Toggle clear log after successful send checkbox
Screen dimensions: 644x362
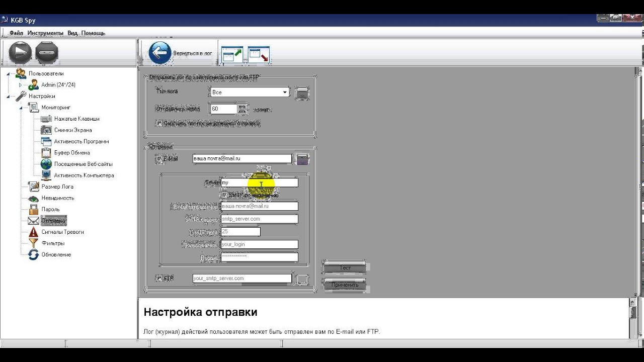coord(159,123)
